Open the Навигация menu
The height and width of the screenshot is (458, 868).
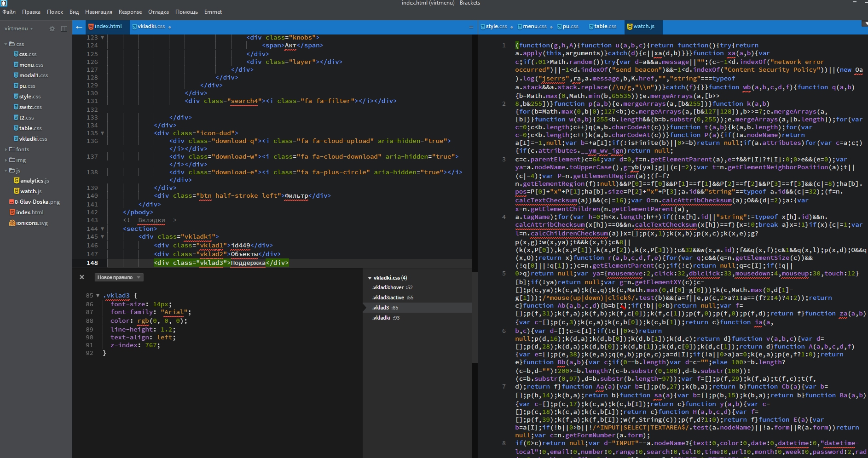98,12
